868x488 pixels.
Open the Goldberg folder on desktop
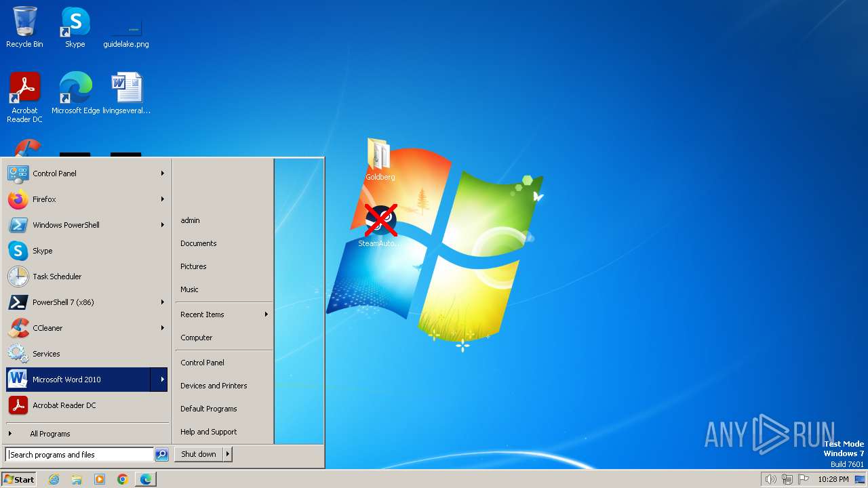380,159
